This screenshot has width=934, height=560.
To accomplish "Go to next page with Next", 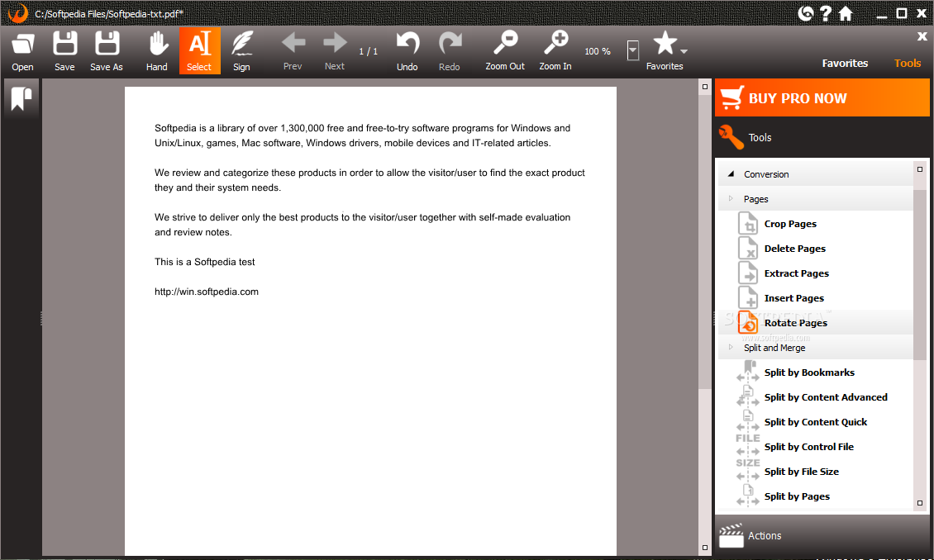I will 335,51.
